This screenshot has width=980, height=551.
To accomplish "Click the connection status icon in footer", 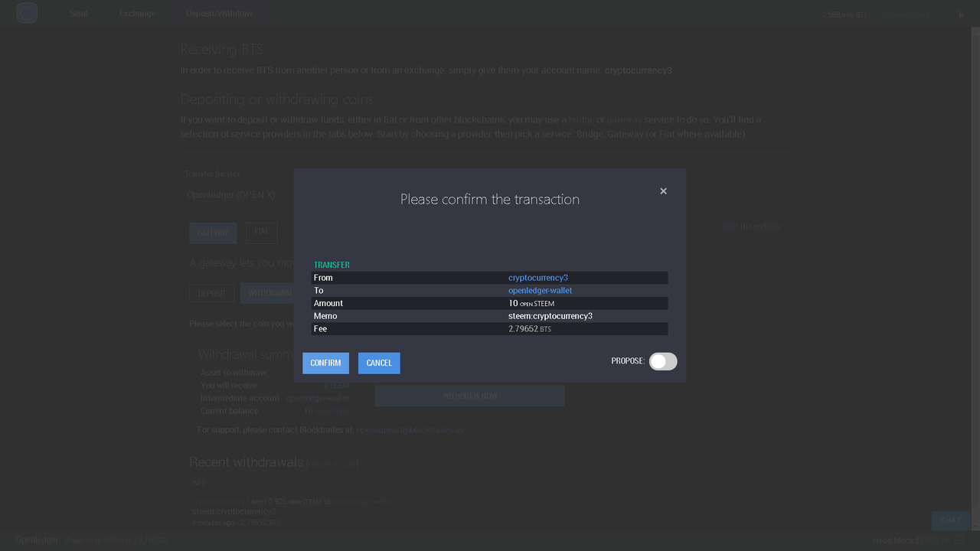I will [960, 540].
